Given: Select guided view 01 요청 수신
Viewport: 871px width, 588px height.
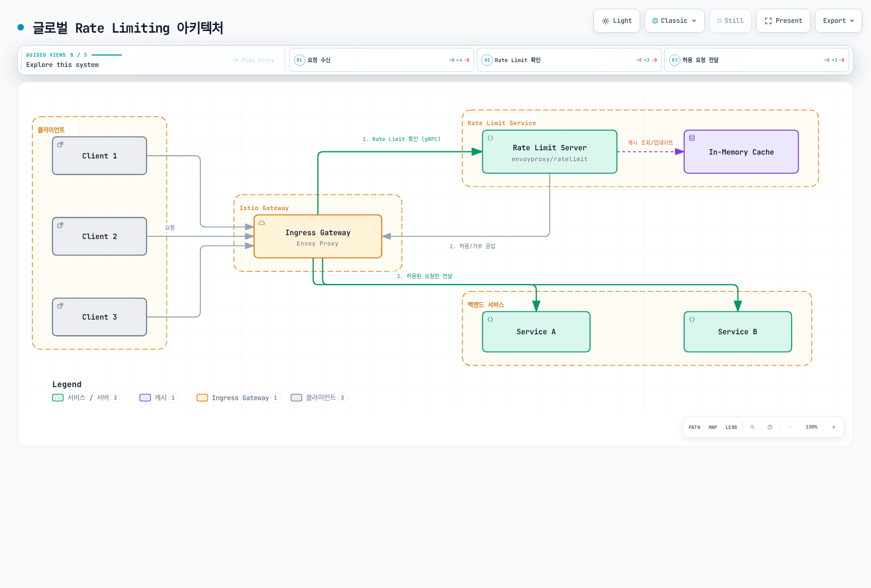Looking at the screenshot, I should [381, 60].
